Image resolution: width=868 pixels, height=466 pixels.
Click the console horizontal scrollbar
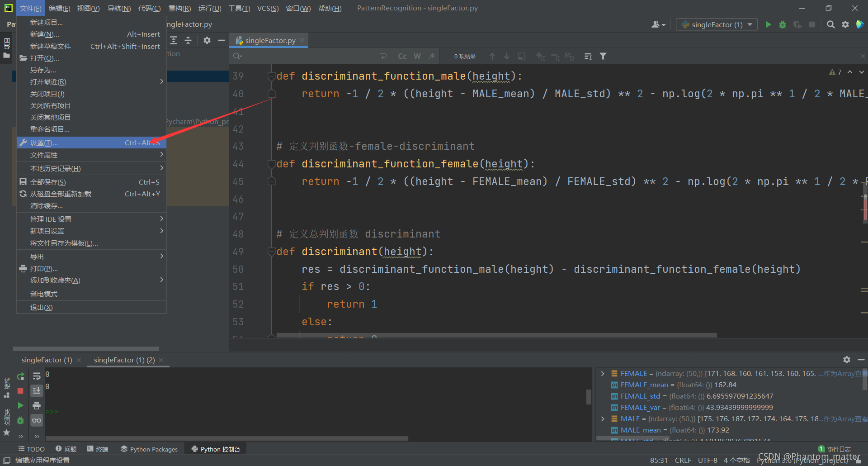coord(226,438)
